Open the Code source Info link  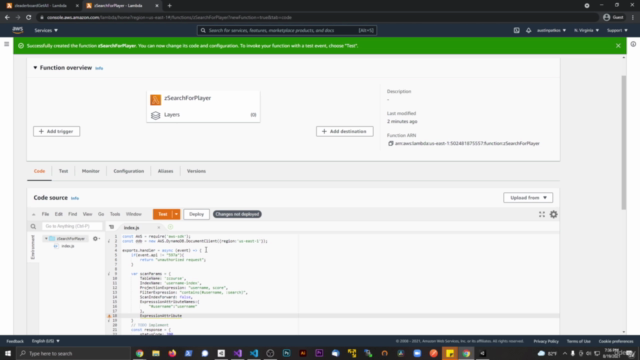pyautogui.click(x=75, y=198)
